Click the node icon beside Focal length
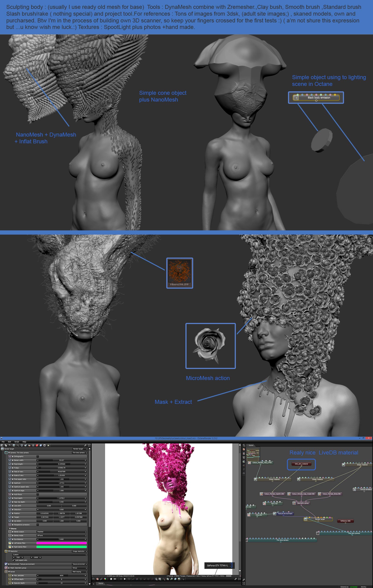Viewport: 373px width, 588px height. pos(10,464)
